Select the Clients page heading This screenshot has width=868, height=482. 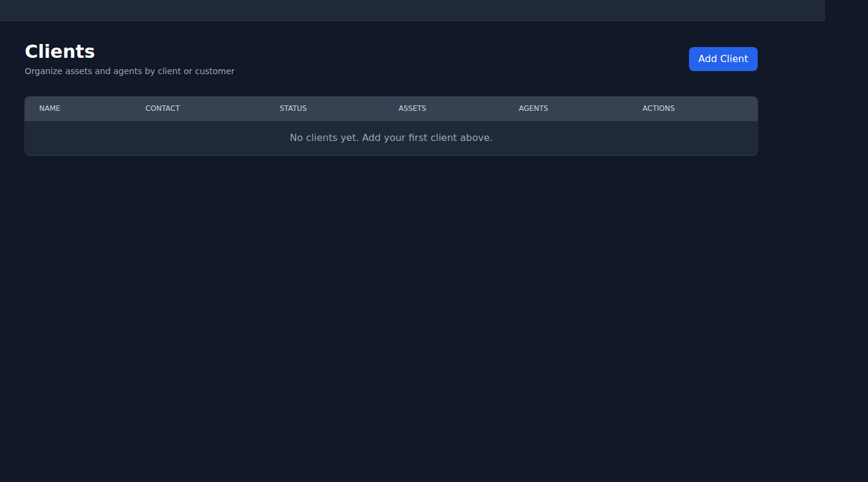60,52
